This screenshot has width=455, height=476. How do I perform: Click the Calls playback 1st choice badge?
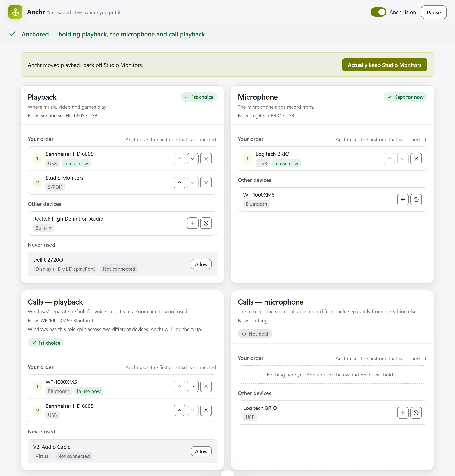(x=46, y=343)
